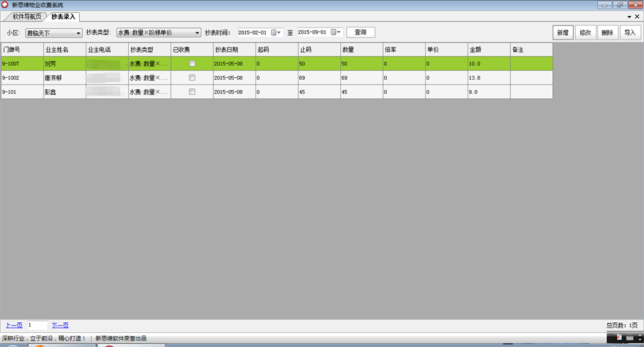Switch to the 软件导航页 tab
Screen dimensions: 644x347
(x=27, y=17)
